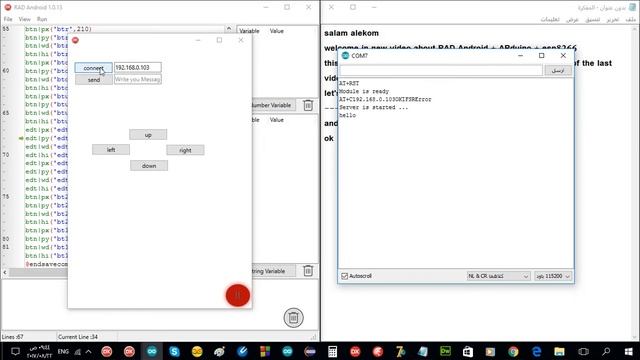This screenshot has height=360, width=640.
Task: Open Calculator from the taskbar
Action: [332, 351]
